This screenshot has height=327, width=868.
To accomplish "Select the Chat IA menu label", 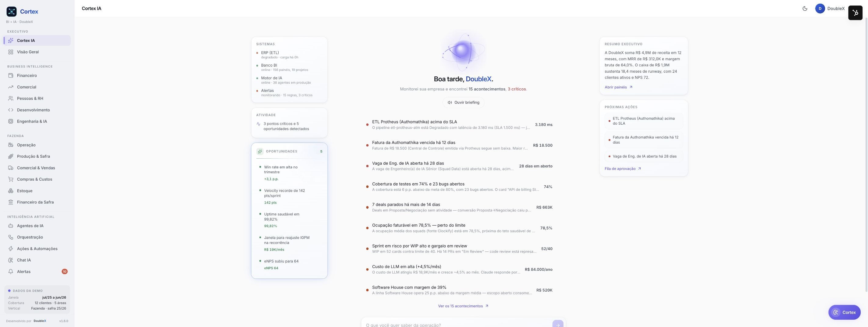I will [x=24, y=260].
